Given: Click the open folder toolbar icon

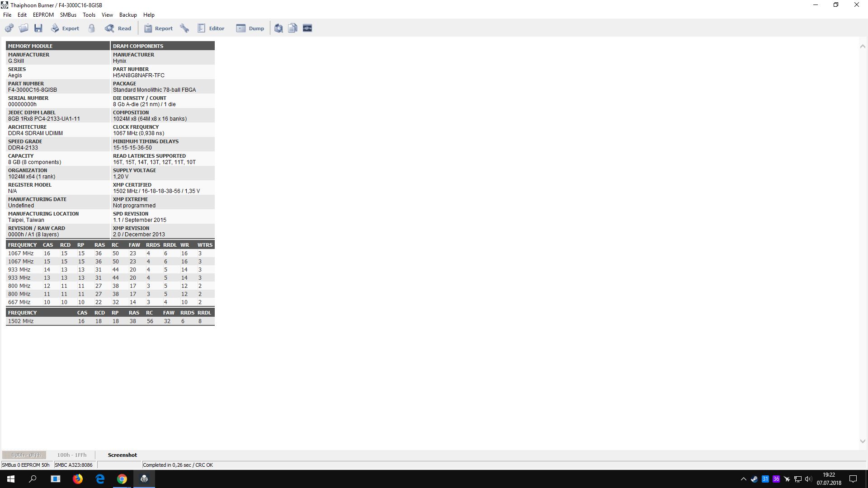Looking at the screenshot, I should [24, 28].
